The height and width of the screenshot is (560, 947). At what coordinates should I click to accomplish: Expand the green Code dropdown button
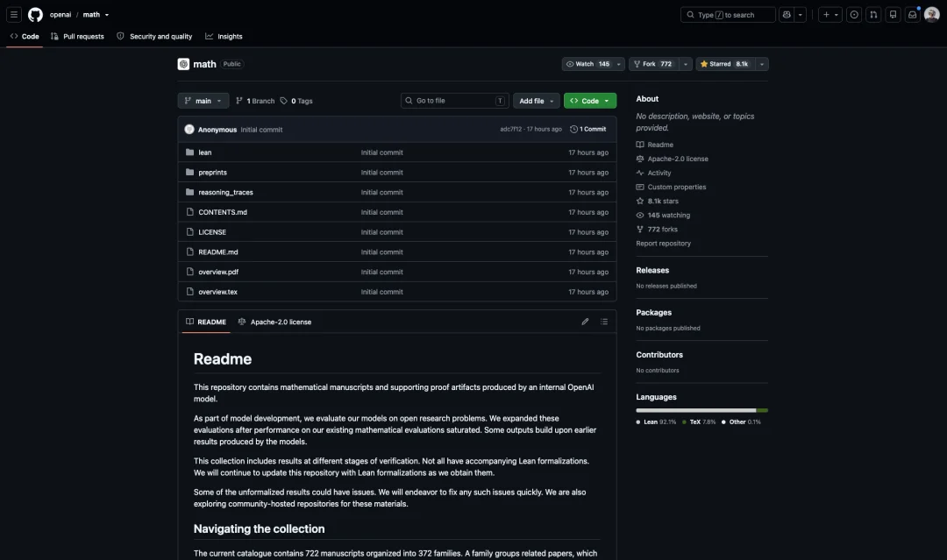[590, 101]
